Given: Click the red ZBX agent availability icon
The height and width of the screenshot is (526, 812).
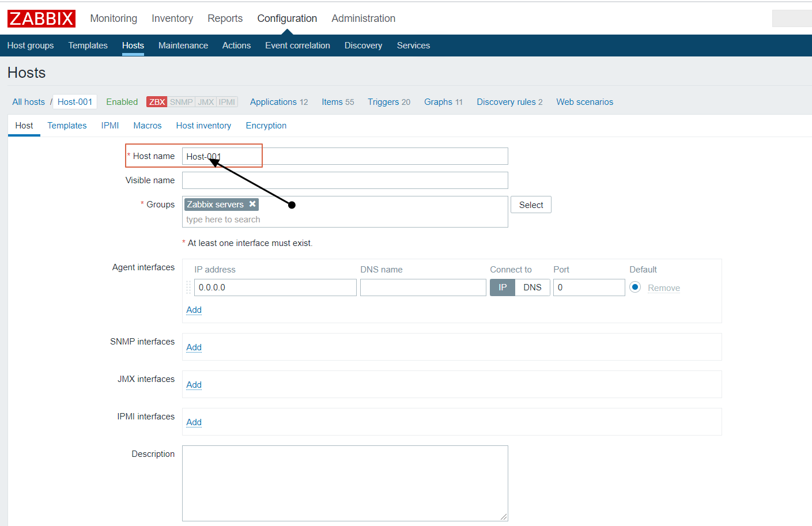Looking at the screenshot, I should (x=156, y=101).
